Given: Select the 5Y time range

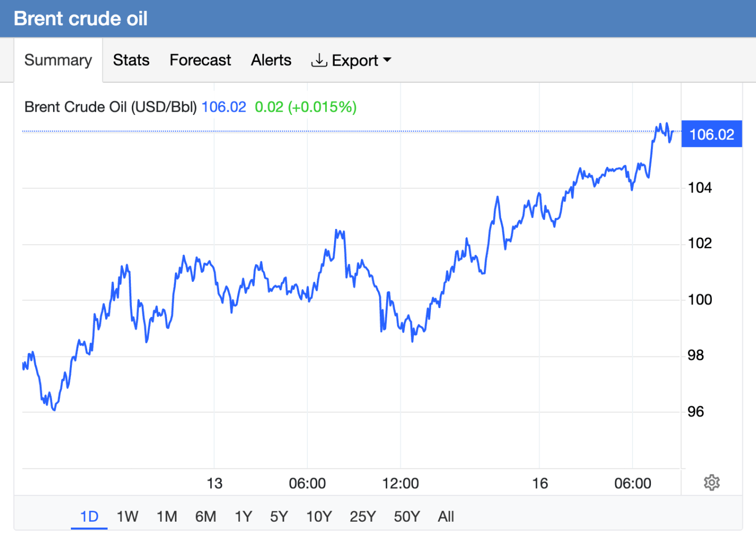Looking at the screenshot, I should click(279, 517).
